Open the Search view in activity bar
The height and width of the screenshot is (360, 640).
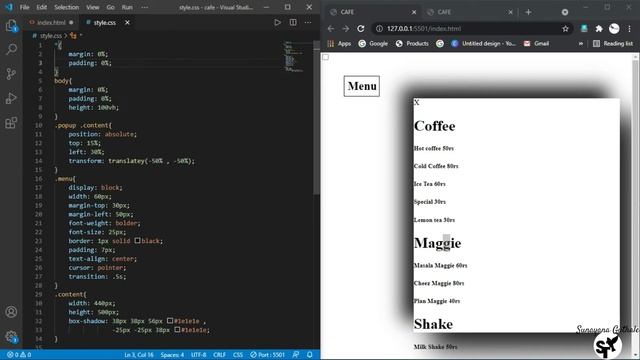point(11,50)
